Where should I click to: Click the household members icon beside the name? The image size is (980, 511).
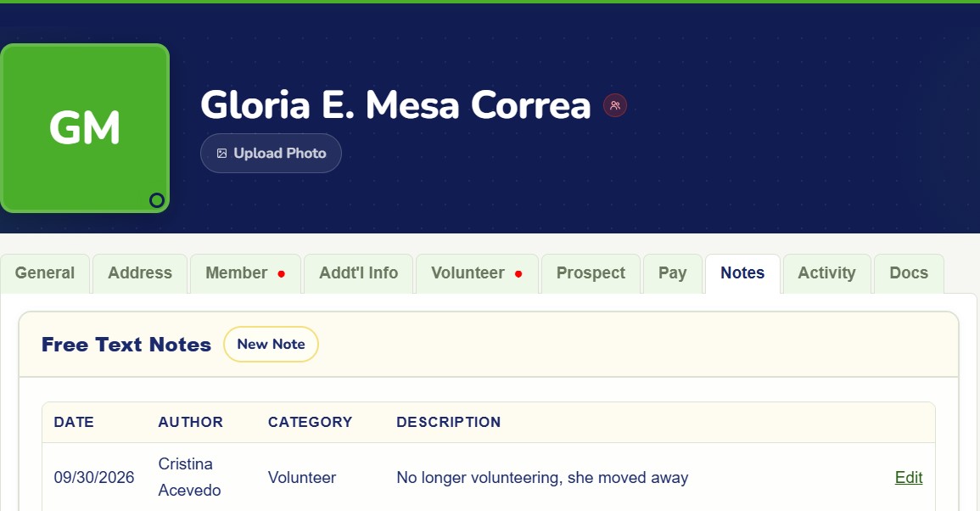[615, 105]
